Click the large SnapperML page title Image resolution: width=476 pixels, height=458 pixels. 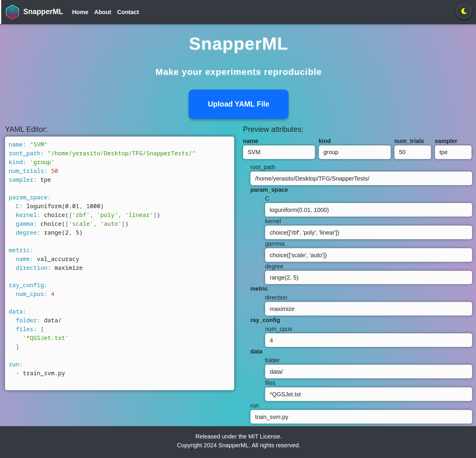pyautogui.click(x=238, y=44)
